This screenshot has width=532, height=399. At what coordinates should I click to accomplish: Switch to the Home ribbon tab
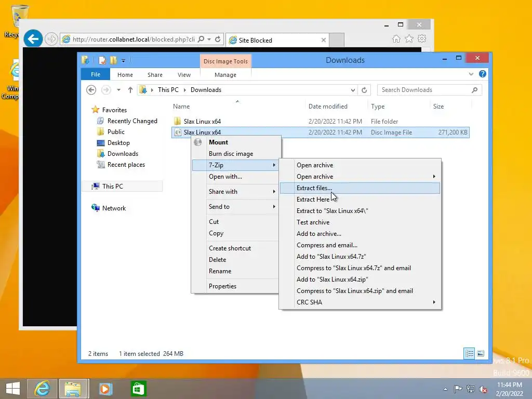125,75
